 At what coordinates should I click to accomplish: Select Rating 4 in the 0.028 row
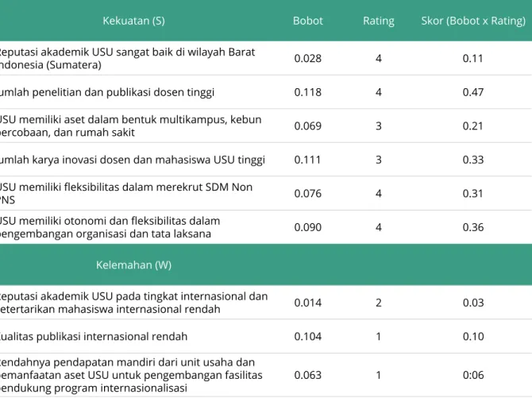(x=379, y=59)
